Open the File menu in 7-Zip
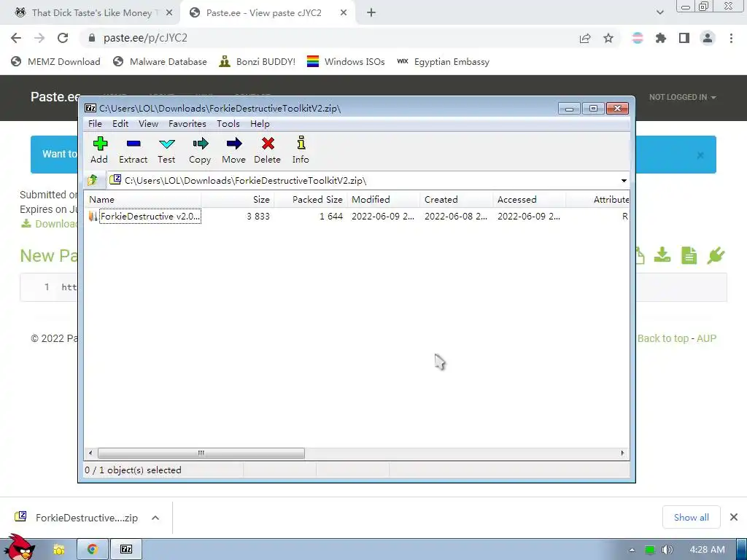Screen dimensions: 747x560 [95, 124]
